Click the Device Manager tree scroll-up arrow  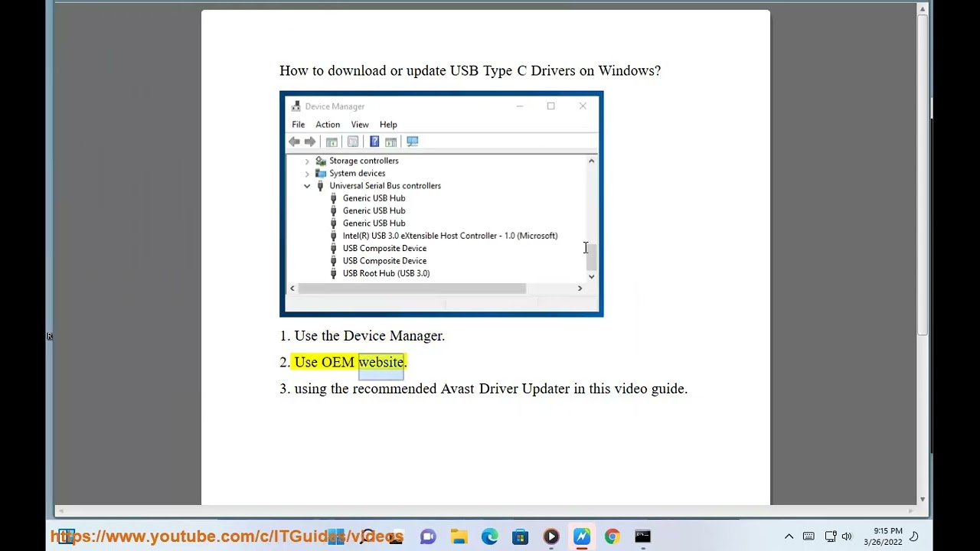point(591,161)
